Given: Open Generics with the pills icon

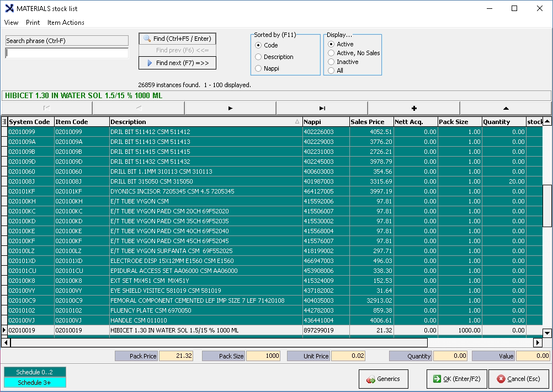Looking at the screenshot, I should click(384, 379).
